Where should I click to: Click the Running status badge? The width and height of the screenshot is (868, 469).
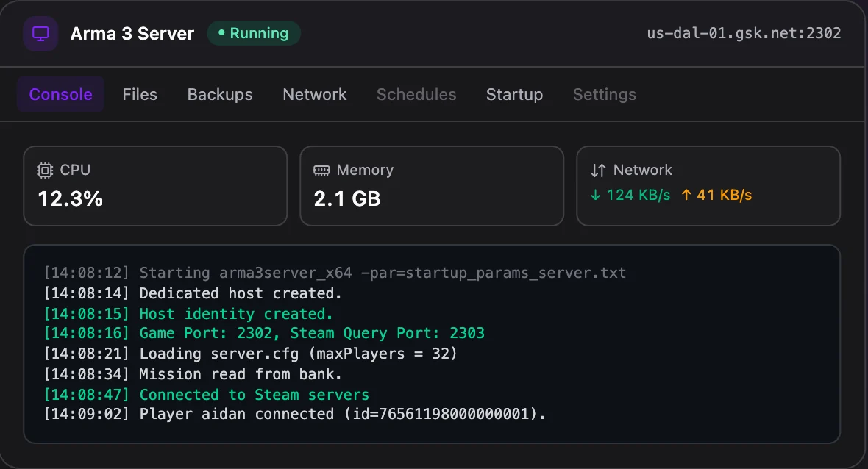point(254,33)
